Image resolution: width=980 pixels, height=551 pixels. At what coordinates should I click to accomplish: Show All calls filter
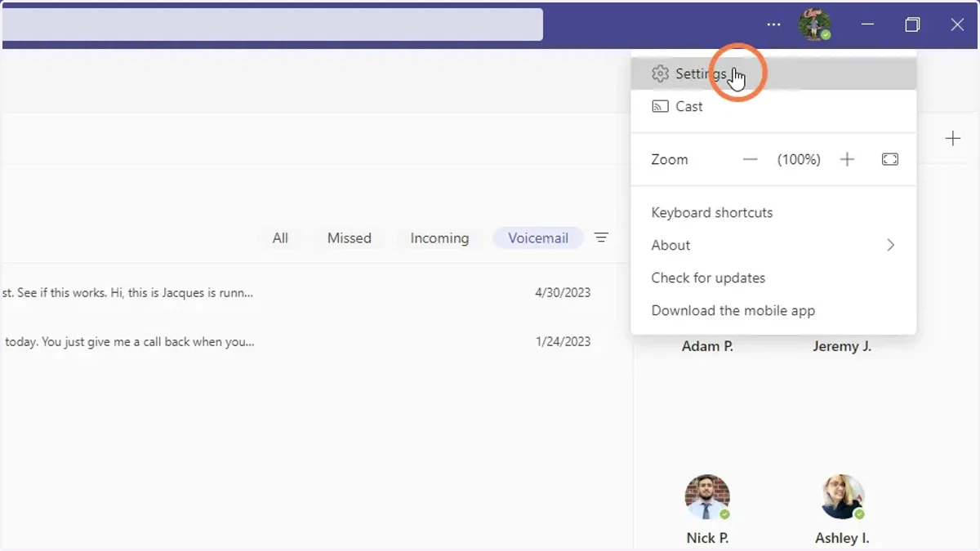[x=280, y=238]
